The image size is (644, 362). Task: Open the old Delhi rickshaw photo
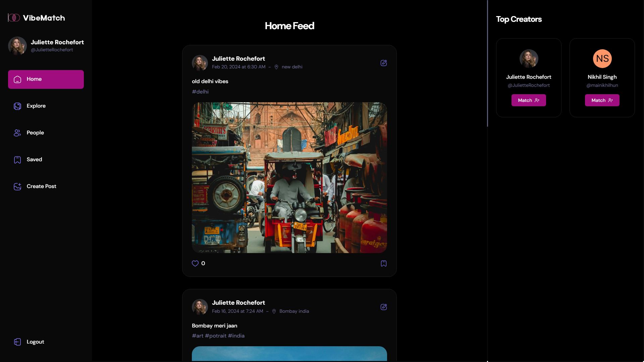pos(289,178)
